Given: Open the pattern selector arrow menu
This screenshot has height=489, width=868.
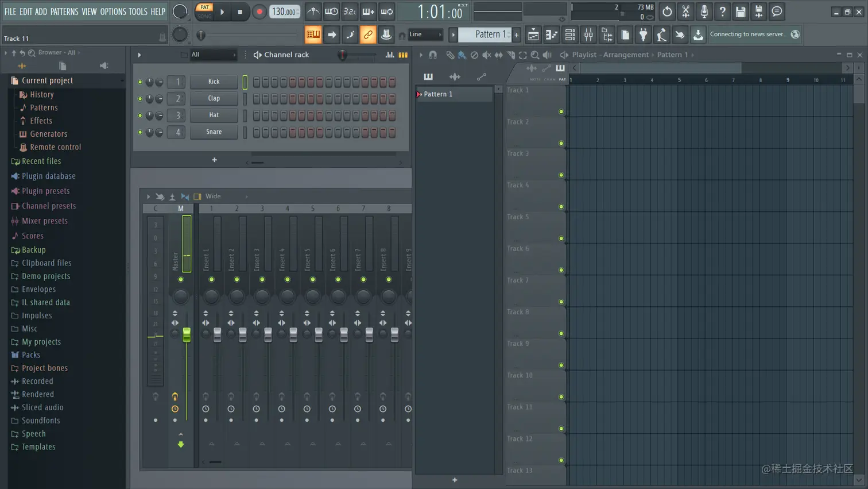Looking at the screenshot, I should (453, 34).
